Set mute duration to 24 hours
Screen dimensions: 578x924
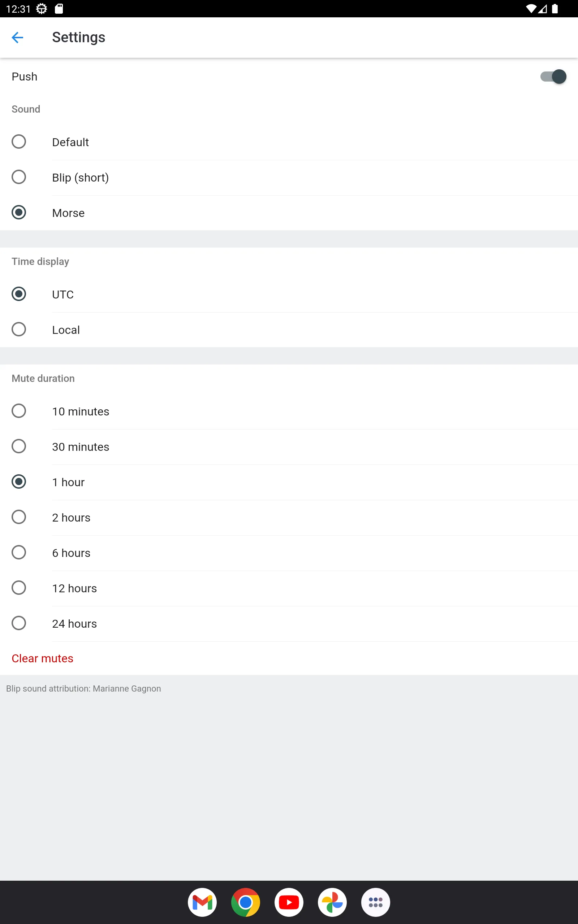[19, 623]
